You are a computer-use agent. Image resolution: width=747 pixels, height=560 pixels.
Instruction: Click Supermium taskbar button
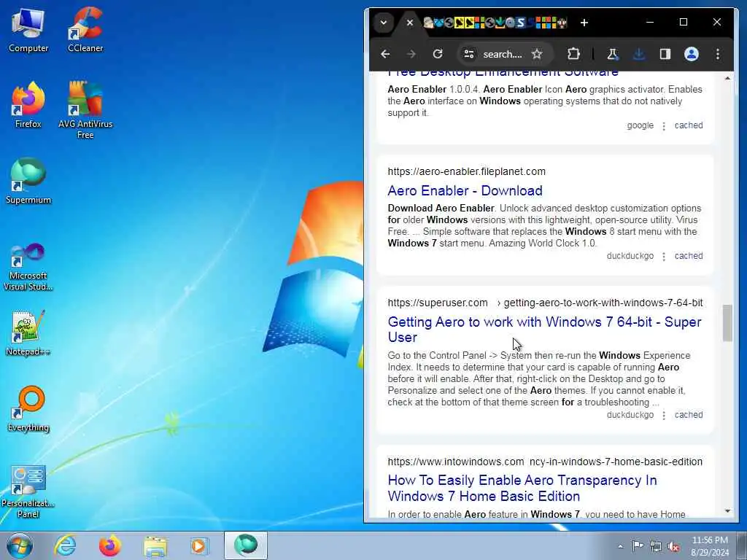click(246, 545)
